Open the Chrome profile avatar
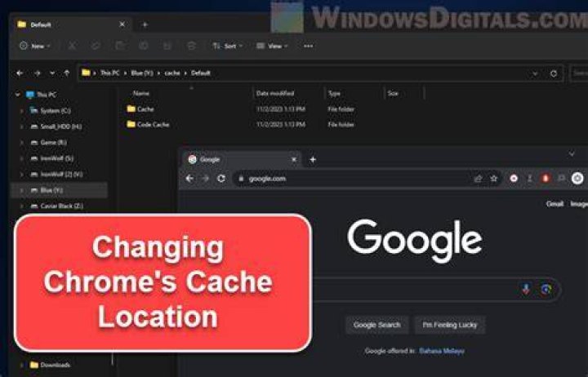Screen dimensions: 588x377 coord(577,179)
